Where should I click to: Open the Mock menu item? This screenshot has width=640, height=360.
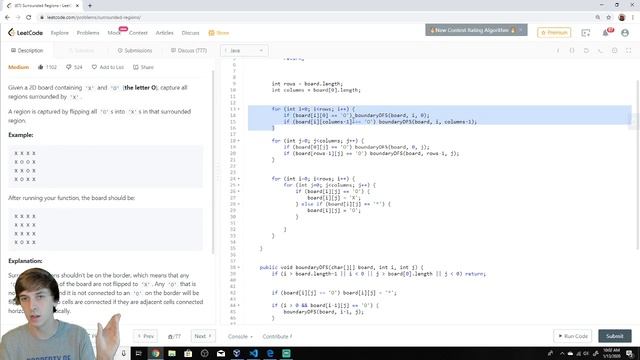click(114, 33)
